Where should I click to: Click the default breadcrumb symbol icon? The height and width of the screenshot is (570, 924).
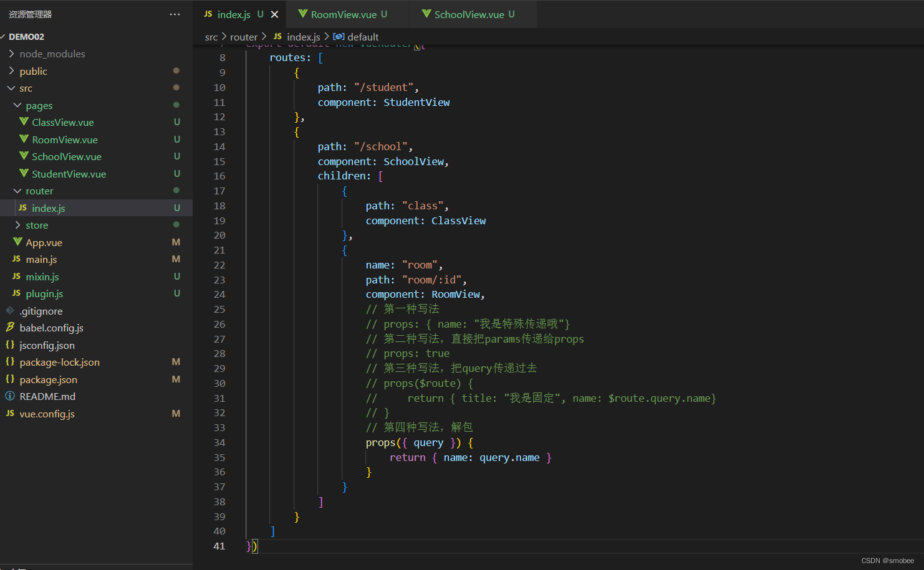click(339, 37)
